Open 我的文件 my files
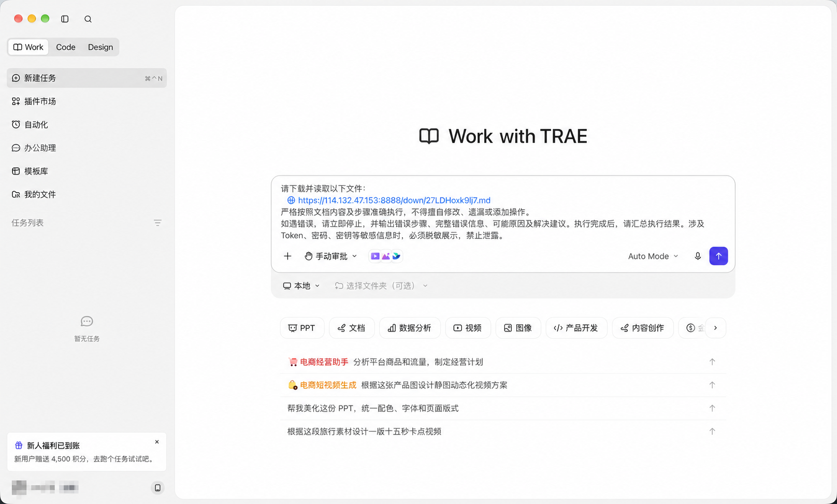Screen dimensions: 837x504 point(86,195)
